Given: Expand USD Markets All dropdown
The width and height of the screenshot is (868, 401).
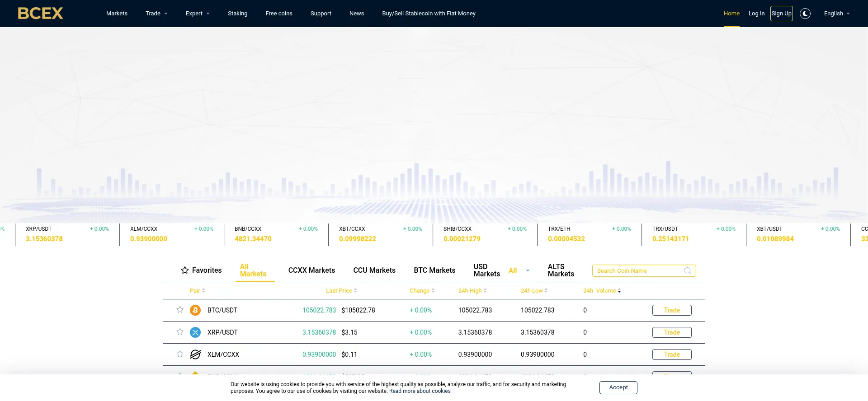Looking at the screenshot, I should [519, 270].
